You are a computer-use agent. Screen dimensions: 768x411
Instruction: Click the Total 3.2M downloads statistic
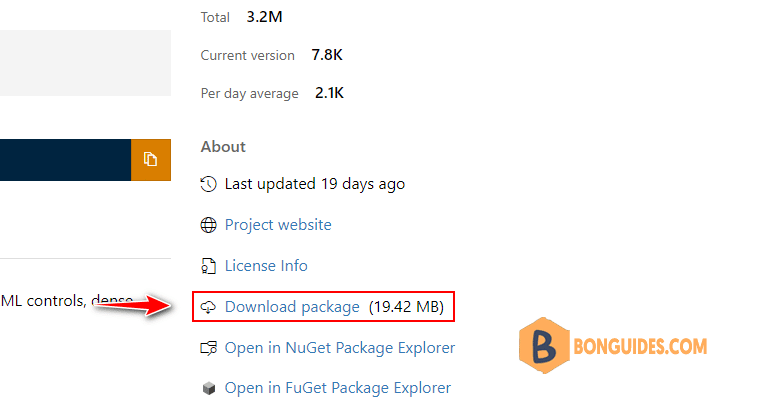coord(241,17)
